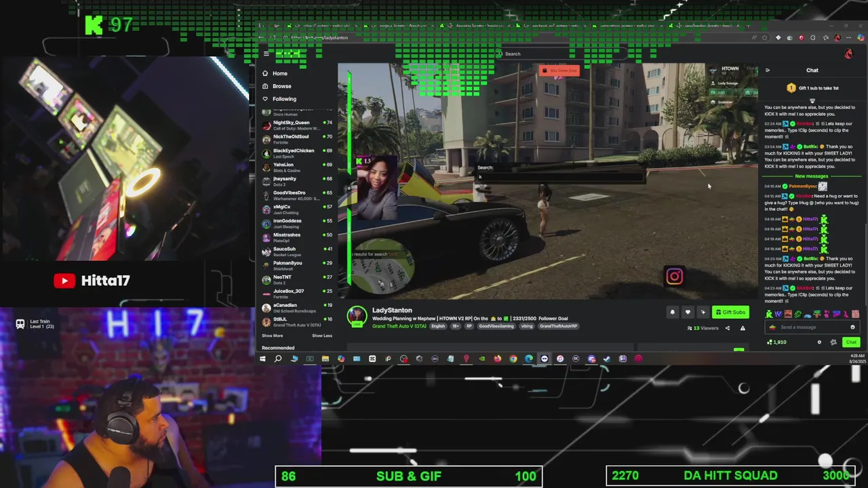
Task: Open aCanadian channel
Action: point(297,308)
